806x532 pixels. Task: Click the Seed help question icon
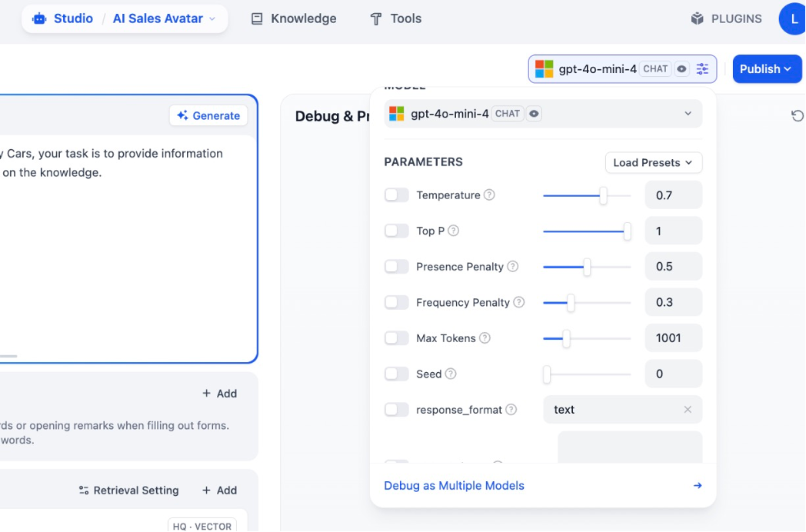click(x=451, y=374)
